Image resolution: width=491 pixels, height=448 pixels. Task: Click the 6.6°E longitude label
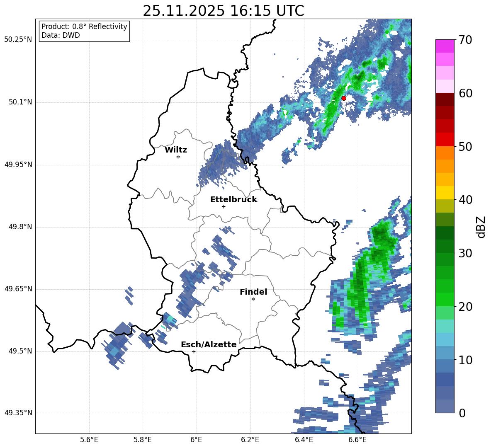[x=357, y=440]
